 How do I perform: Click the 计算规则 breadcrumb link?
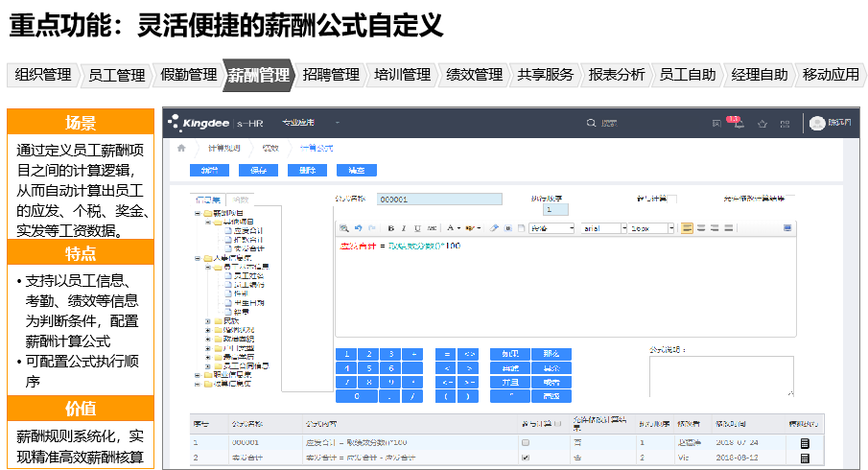(x=224, y=148)
